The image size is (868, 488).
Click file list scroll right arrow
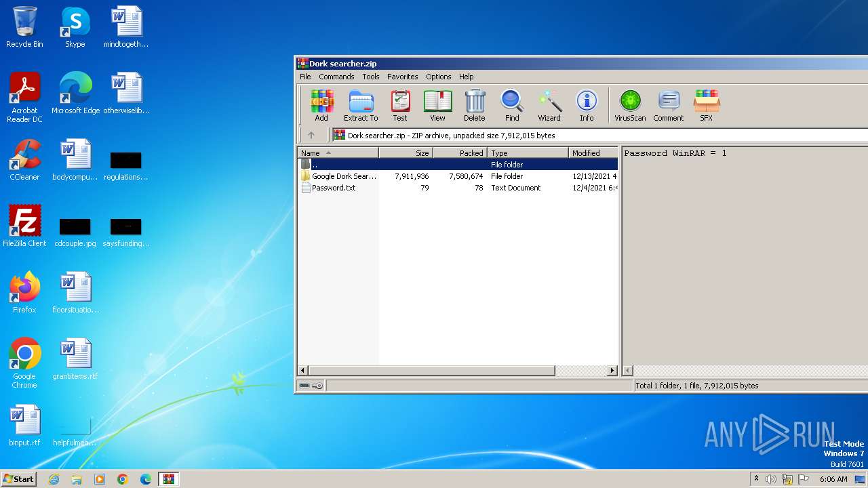pos(612,371)
